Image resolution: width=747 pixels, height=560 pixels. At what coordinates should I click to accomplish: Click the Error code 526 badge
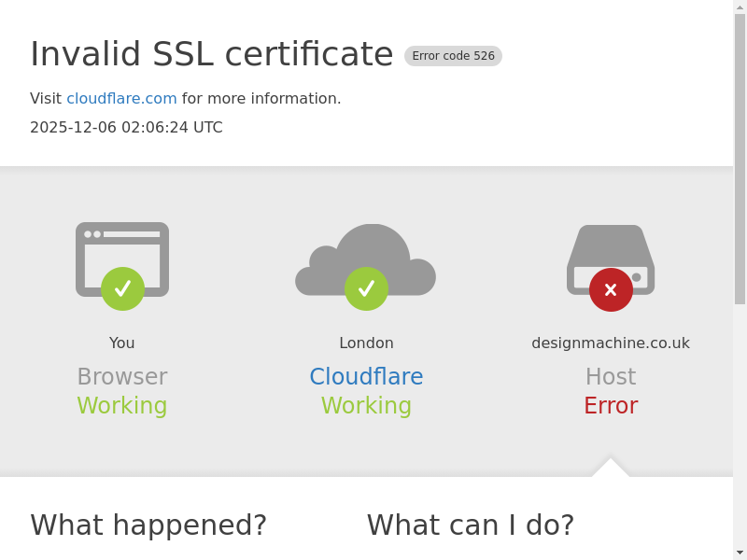453,56
